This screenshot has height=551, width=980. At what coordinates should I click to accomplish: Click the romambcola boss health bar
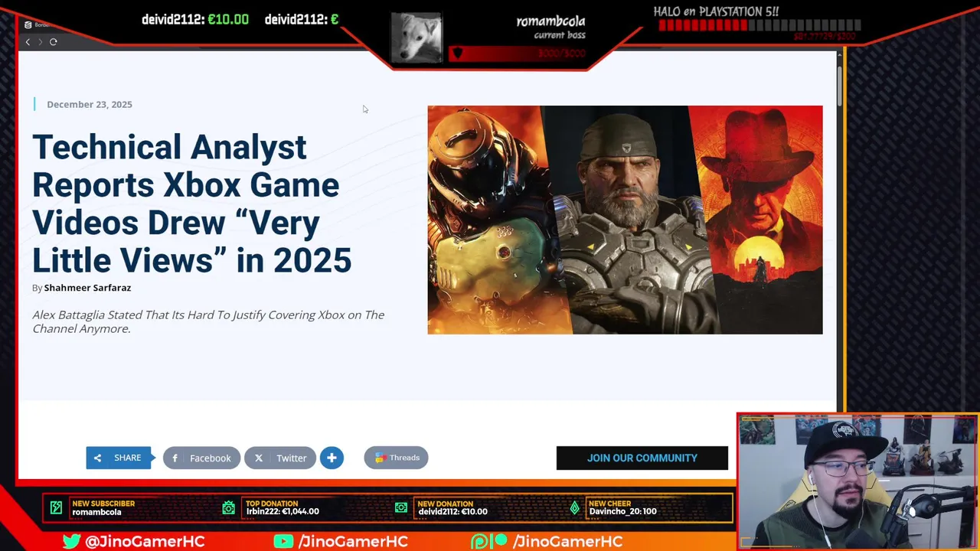click(518, 54)
